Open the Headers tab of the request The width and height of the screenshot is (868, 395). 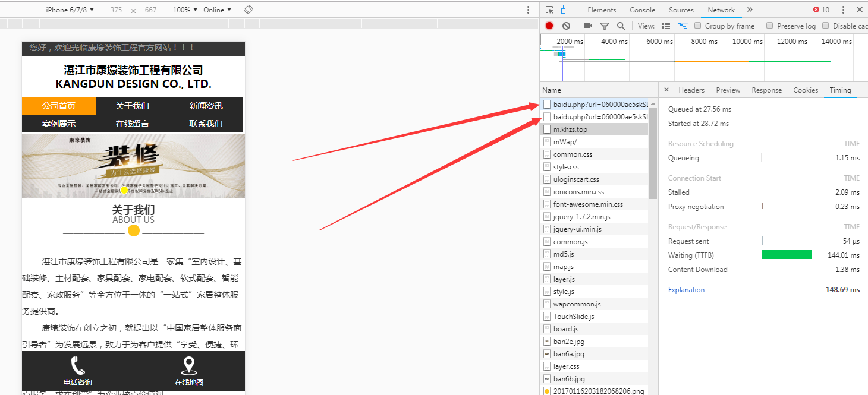[691, 90]
